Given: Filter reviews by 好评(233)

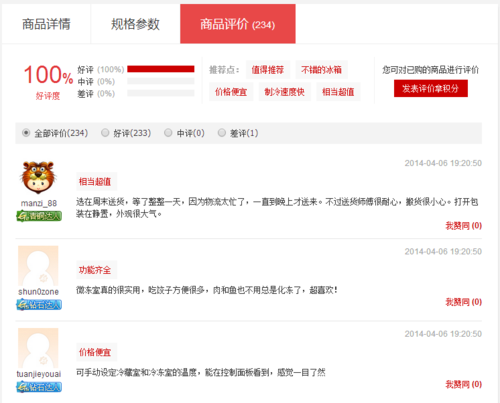Looking at the screenshot, I should tap(105, 133).
